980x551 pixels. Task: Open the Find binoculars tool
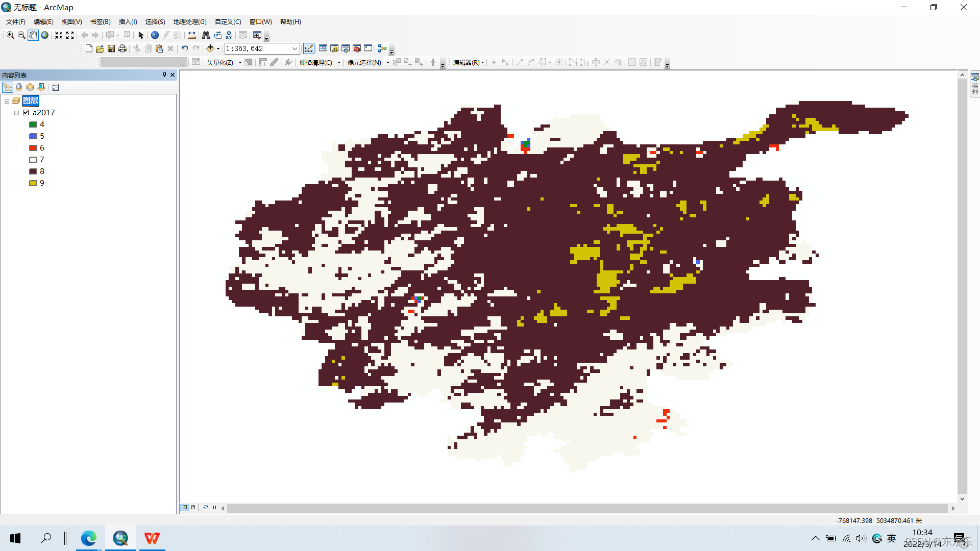[206, 35]
